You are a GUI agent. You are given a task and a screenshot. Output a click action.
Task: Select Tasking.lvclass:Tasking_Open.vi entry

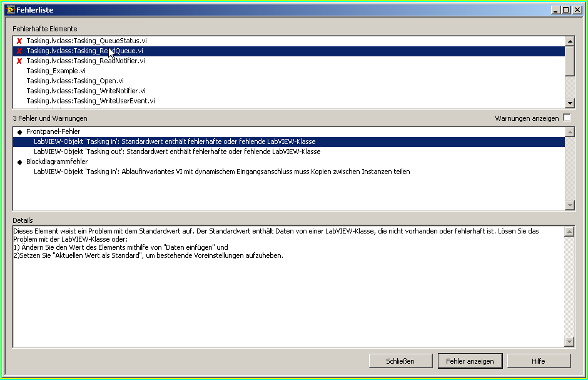pos(289,81)
